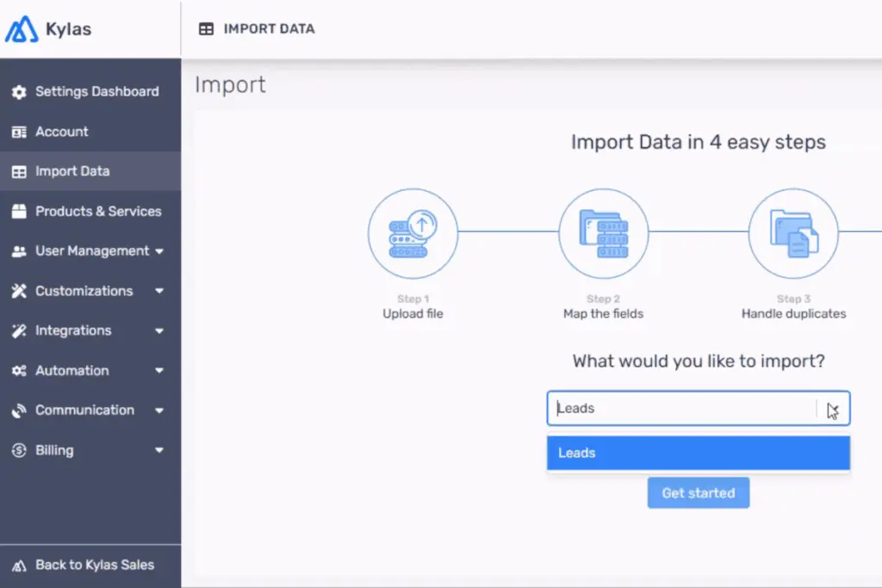Screen dimensions: 882x588
Task: Click the Upload file step label
Action: [x=413, y=313]
